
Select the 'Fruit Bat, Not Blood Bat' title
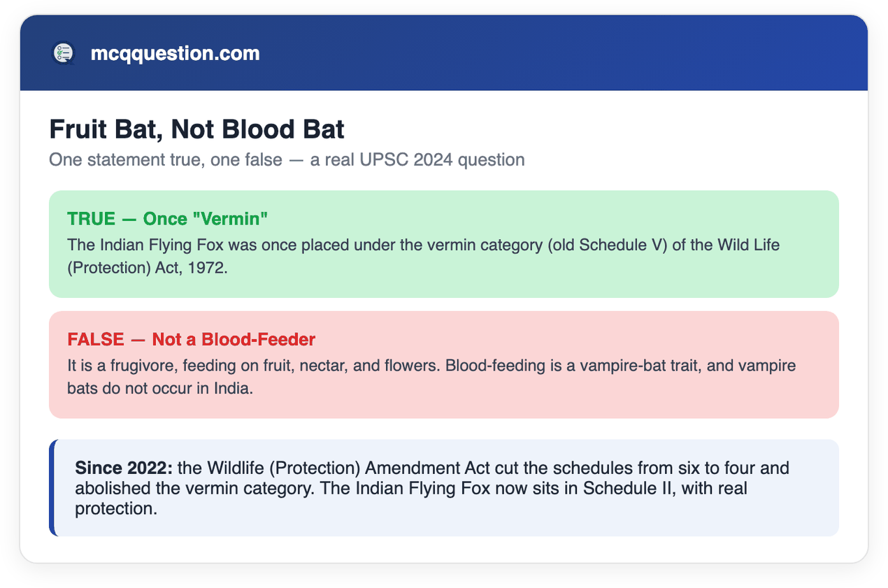pyautogui.click(x=196, y=130)
